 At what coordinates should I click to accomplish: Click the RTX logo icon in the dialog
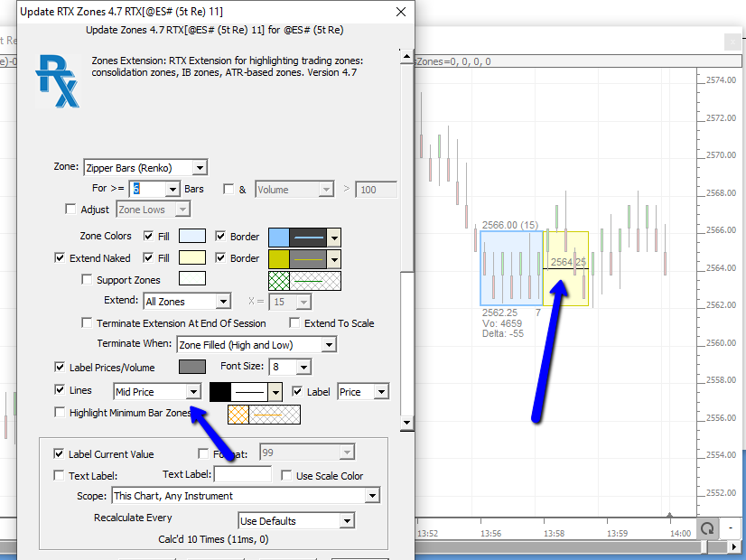(x=57, y=81)
